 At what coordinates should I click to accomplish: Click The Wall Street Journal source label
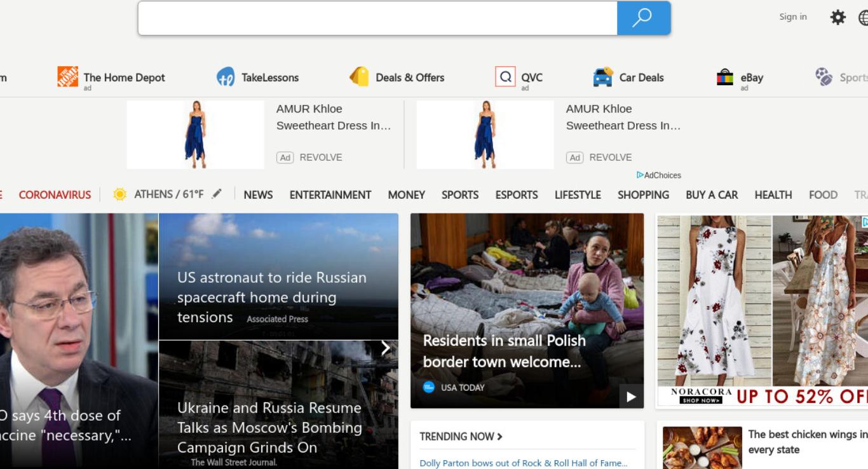234,463
